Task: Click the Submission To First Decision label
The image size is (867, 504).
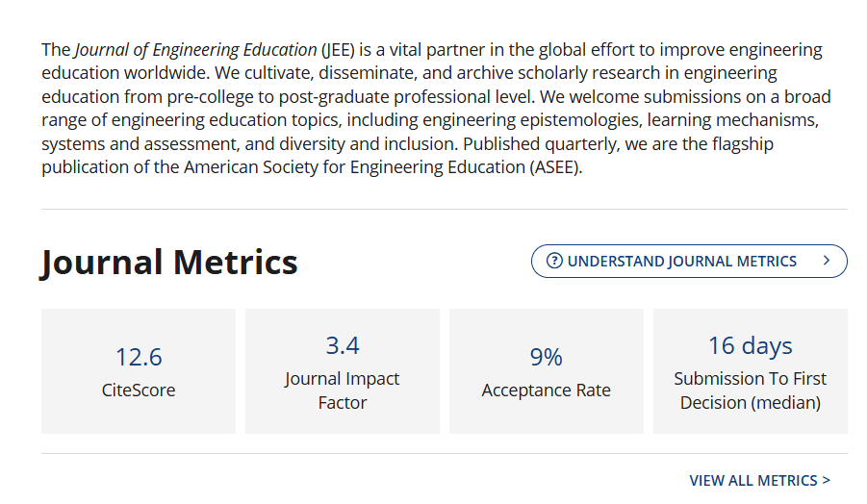Action: pyautogui.click(x=751, y=391)
